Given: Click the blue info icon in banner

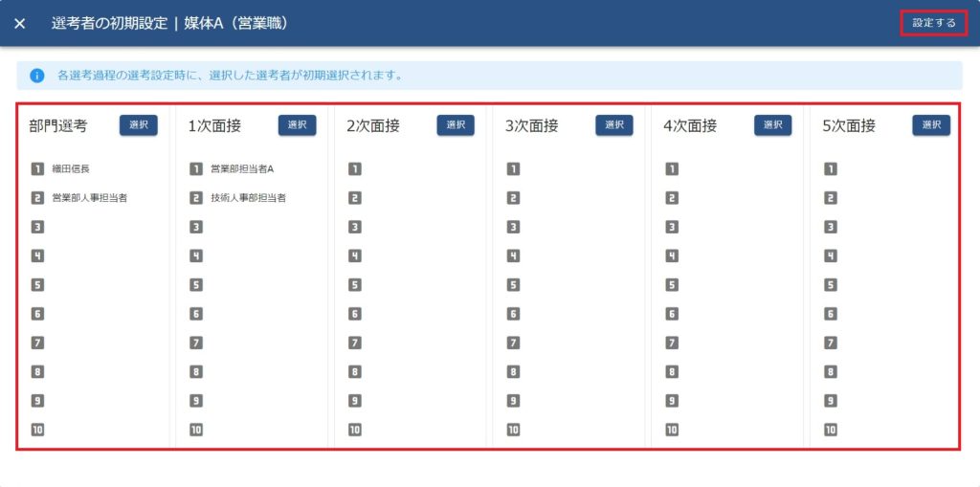Looking at the screenshot, I should [37, 75].
